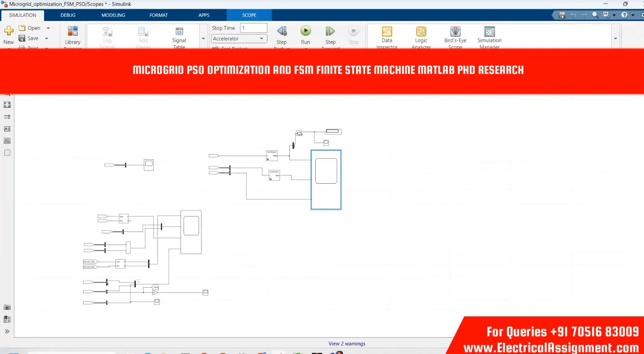Switch to the FORMAT tab
The width and height of the screenshot is (644, 354).
[159, 15]
